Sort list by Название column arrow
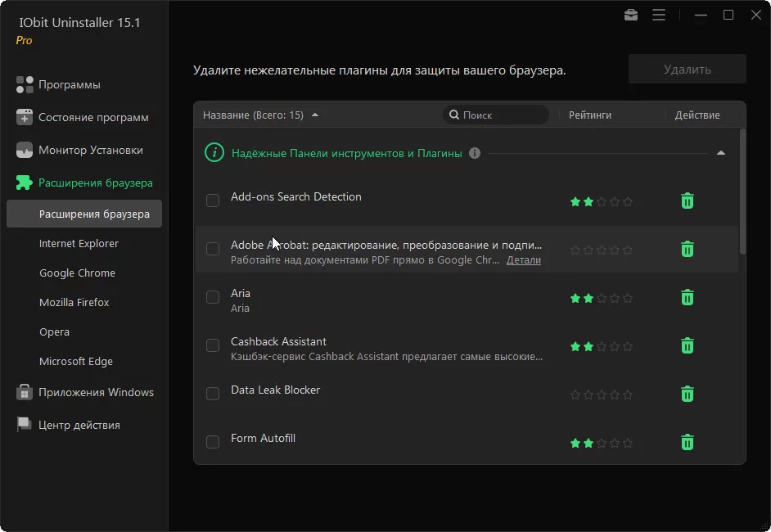The image size is (771, 532). click(315, 115)
